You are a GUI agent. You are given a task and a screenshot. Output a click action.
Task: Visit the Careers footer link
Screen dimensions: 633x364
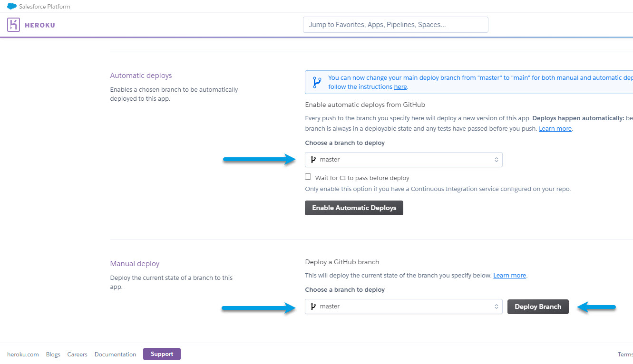coord(77,354)
